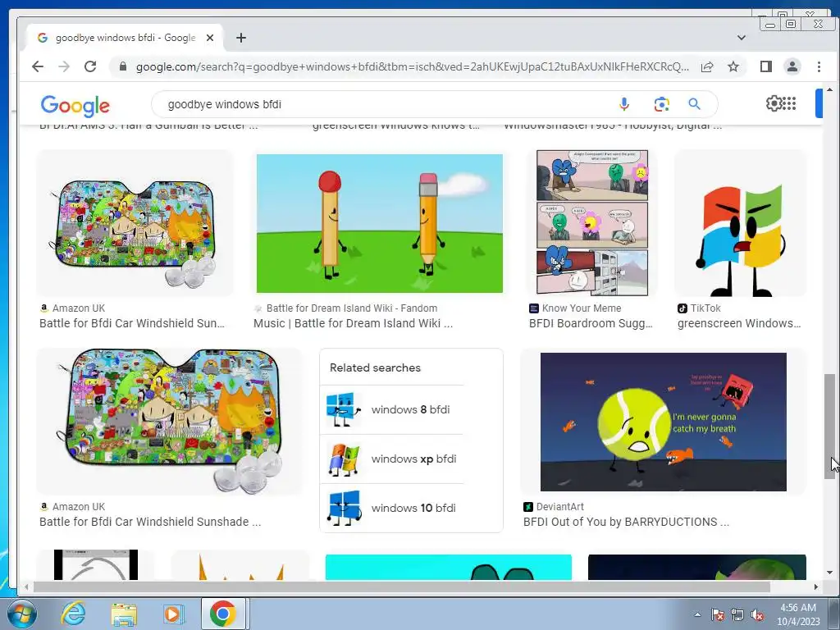Click the vertical scrollbar thumb
840x630 pixels.
(829, 426)
